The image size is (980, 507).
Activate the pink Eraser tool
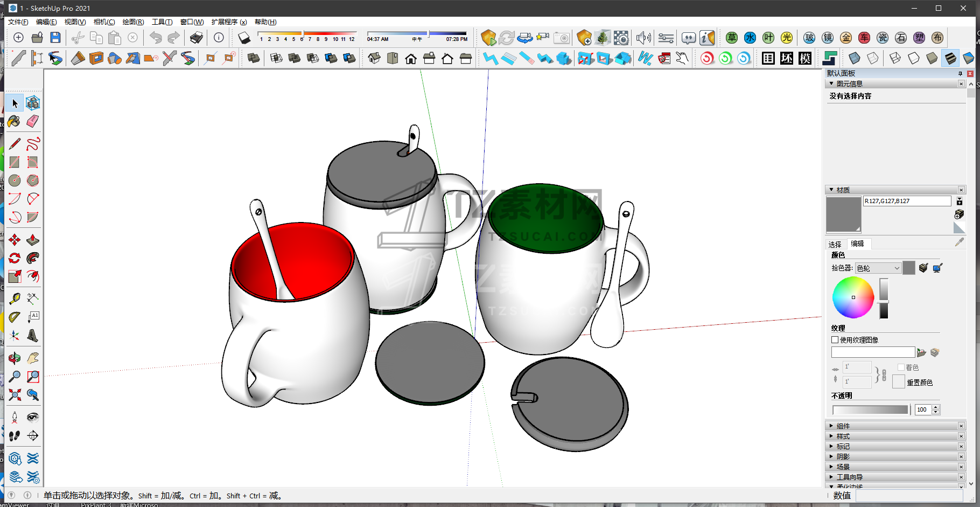coord(33,121)
